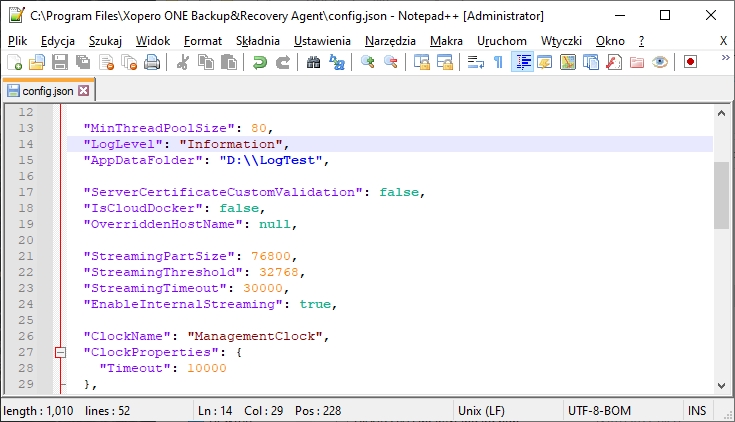Screen dimensions: 735x422
Task: Click the Open file folder icon
Action: click(x=37, y=62)
